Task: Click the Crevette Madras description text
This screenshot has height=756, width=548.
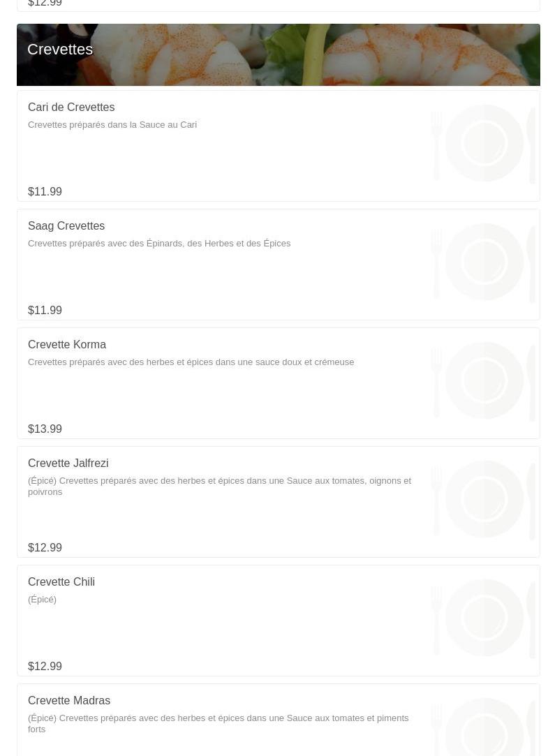Action: 218,723
